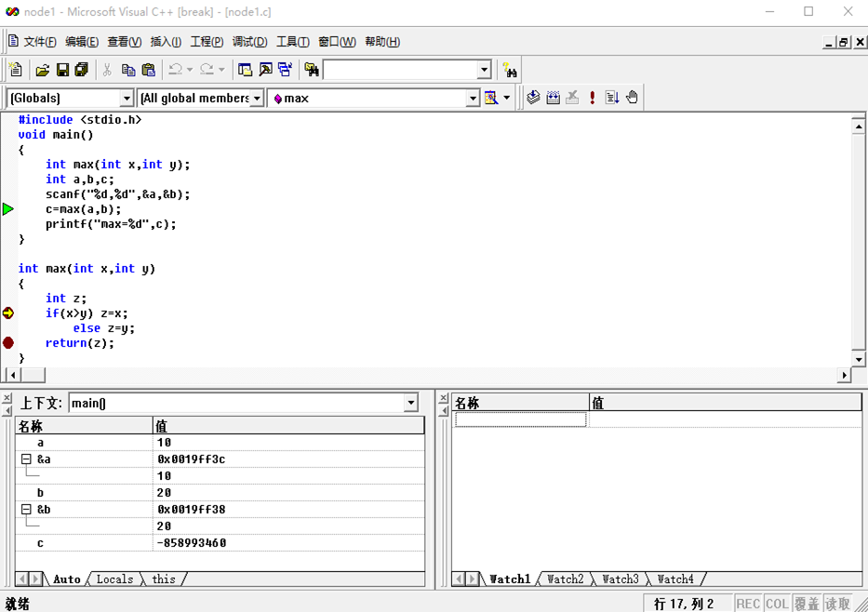
Task: Open the WizardBar actions dropdown arrow
Action: [x=506, y=98]
